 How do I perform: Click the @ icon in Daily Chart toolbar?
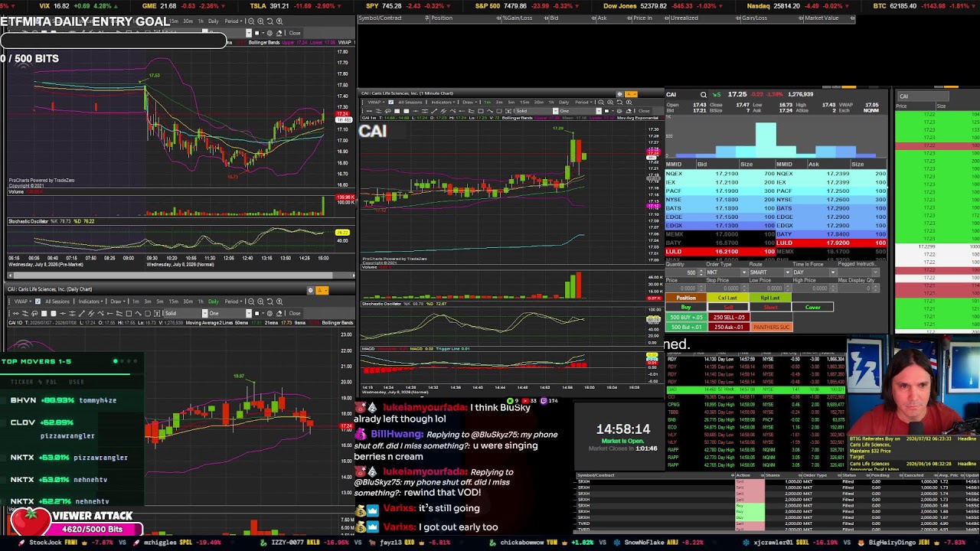click(x=269, y=313)
